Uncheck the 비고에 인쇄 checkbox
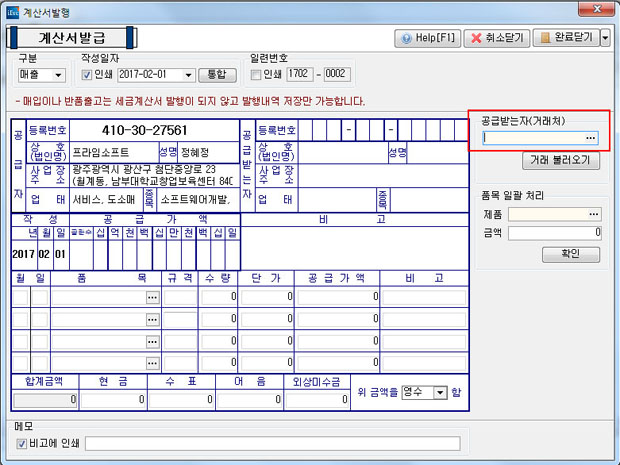The width and height of the screenshot is (620, 465). click(x=22, y=443)
